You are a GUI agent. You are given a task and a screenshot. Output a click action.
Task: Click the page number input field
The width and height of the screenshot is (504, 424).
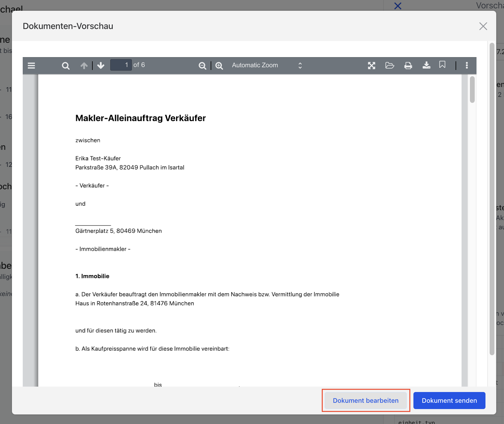pos(121,65)
